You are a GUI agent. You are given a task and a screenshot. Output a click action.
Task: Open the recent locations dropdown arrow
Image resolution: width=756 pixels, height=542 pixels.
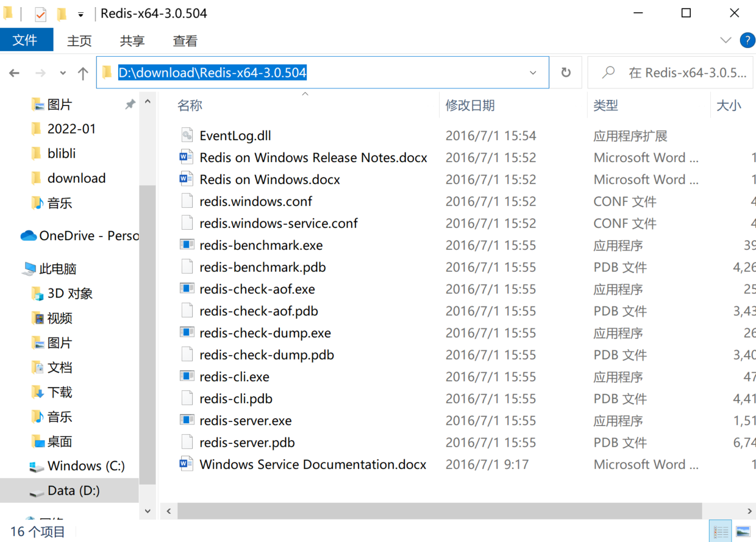click(63, 73)
